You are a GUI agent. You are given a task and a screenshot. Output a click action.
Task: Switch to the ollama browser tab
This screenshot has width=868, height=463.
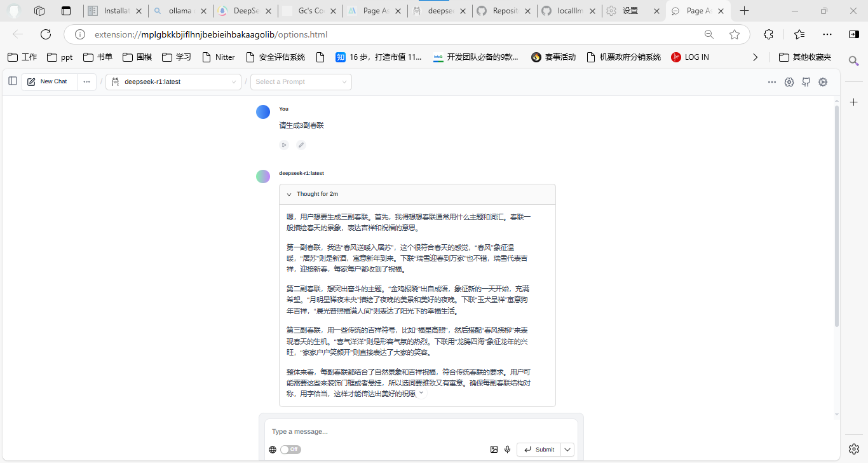click(180, 11)
